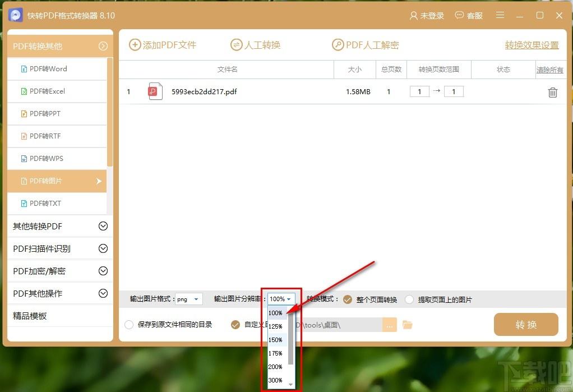The image size is (573, 392).
Task: Enable 保存到原文件相同的目录 option
Action: click(x=128, y=324)
